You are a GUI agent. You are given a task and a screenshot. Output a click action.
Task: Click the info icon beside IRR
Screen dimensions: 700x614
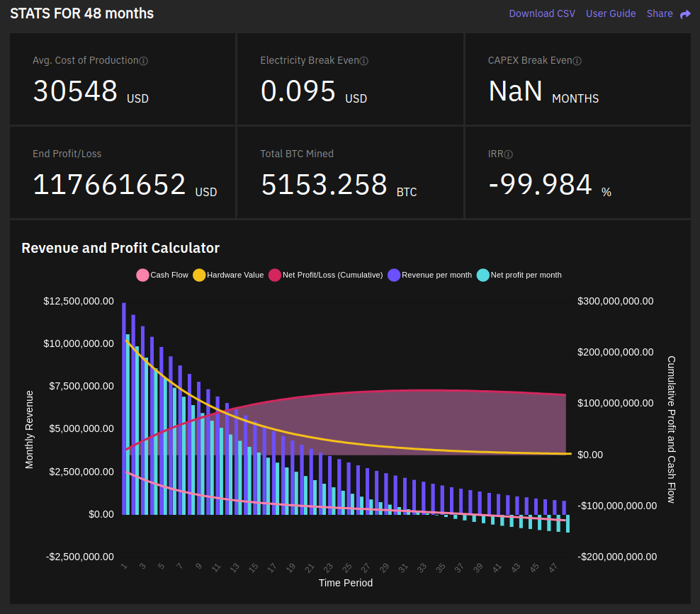coord(509,154)
